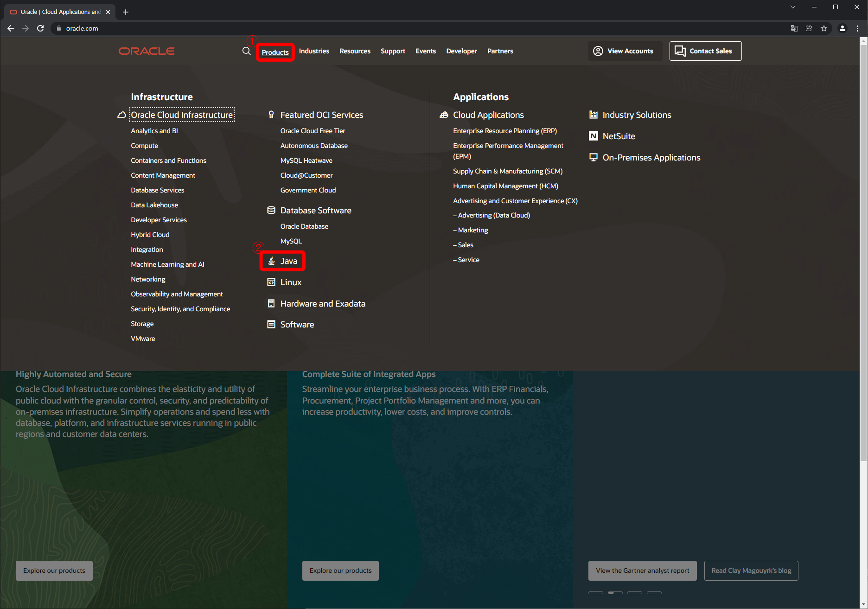The width and height of the screenshot is (868, 609).
Task: Click the Oracle logo
Action: (x=147, y=51)
